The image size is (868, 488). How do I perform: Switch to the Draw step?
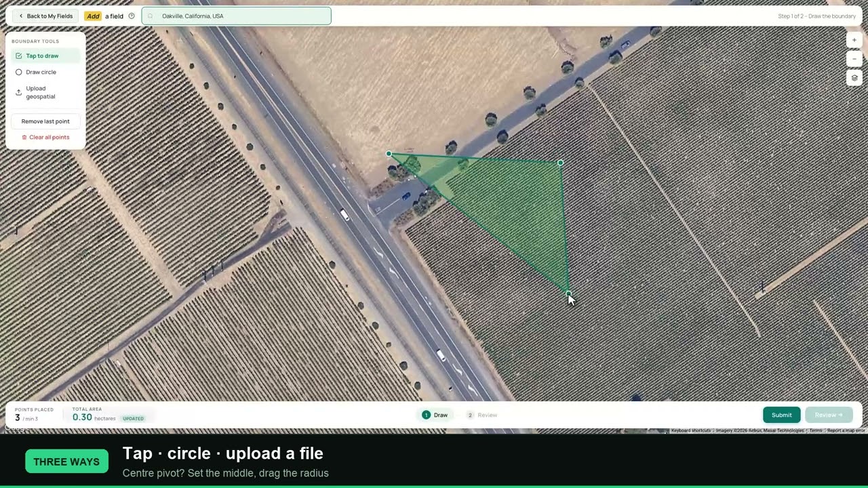tap(435, 415)
